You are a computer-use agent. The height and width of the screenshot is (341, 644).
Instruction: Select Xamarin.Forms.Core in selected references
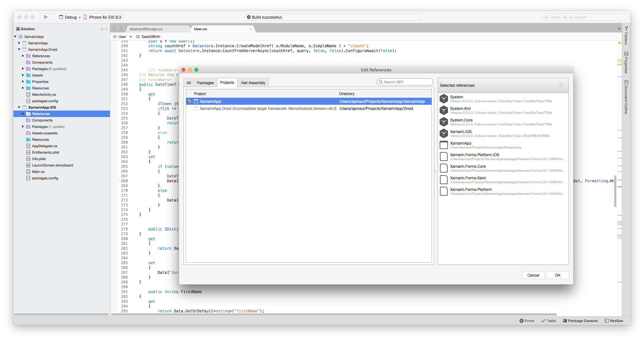[503, 168]
